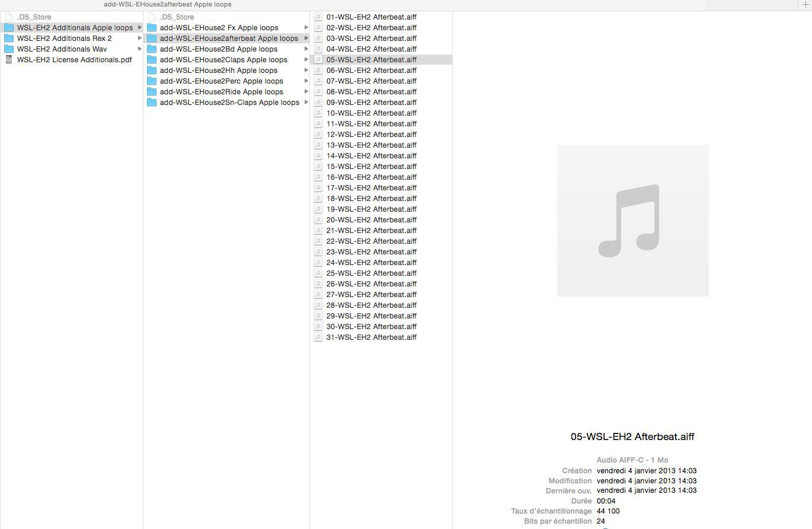Add a new tab with plus button
812x529 pixels.
point(805,5)
